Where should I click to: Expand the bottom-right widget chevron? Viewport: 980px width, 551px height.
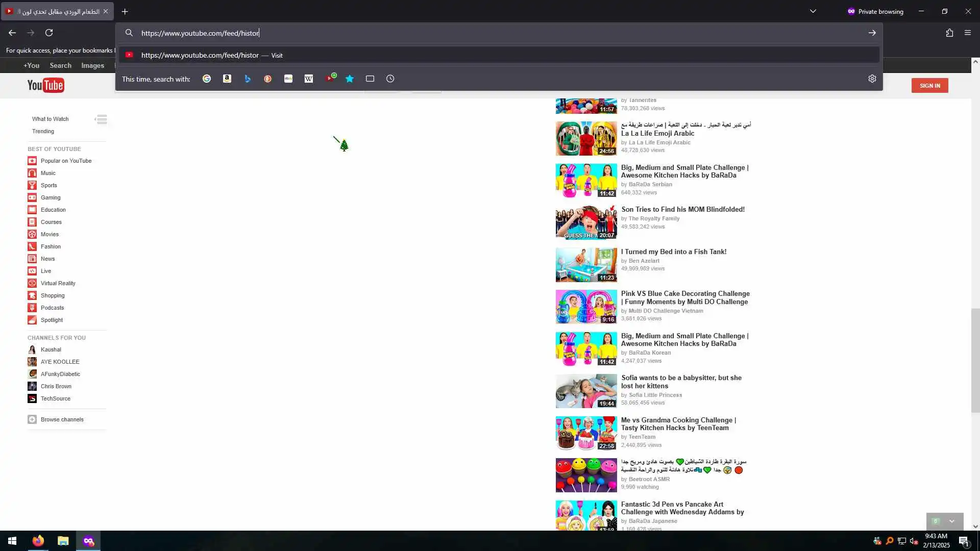coord(951,521)
